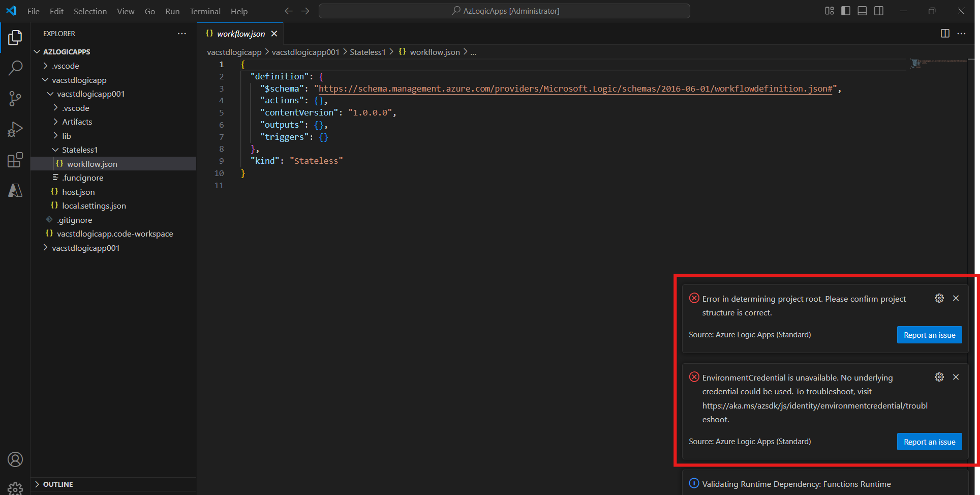The height and width of the screenshot is (495, 980).
Task: Open the Search view icon
Action: pos(15,68)
